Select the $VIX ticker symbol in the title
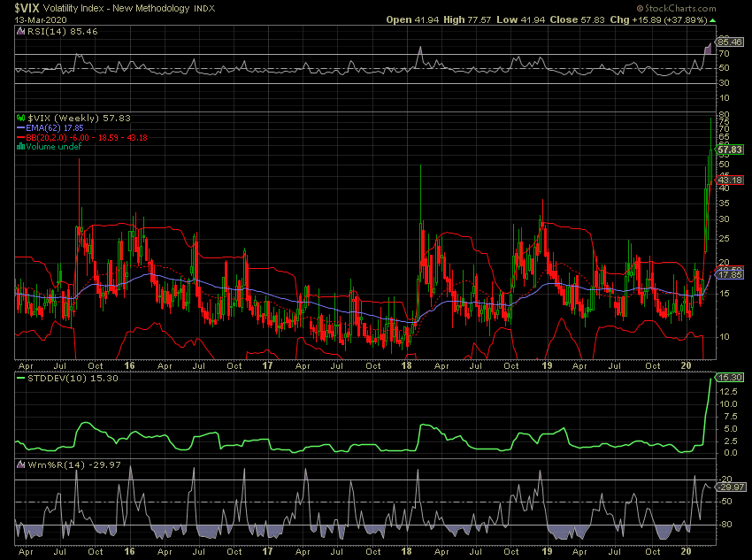 point(27,8)
